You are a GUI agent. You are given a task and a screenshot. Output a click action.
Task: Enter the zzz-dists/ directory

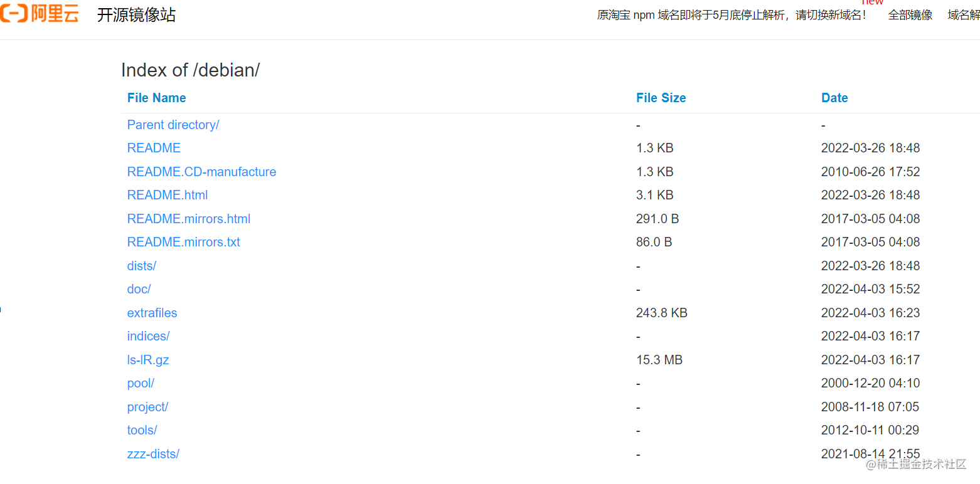point(153,454)
